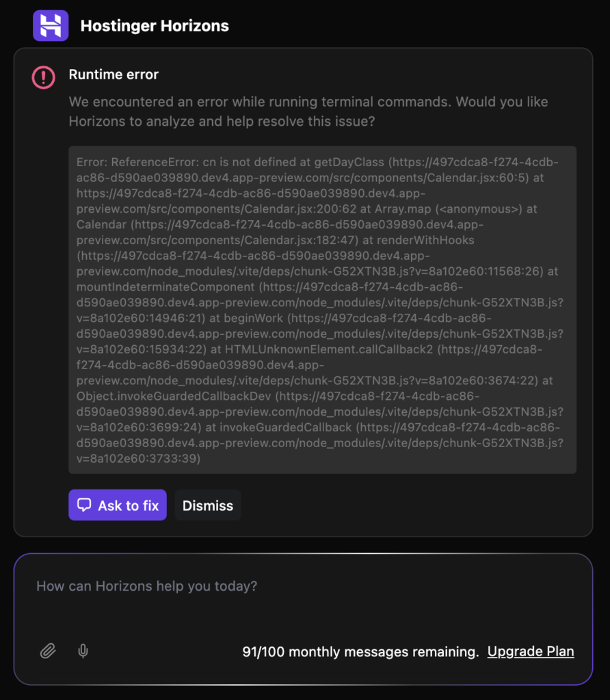The width and height of the screenshot is (610, 700).
Task: Click the ReferenceError line in the error log
Action: tap(205, 162)
